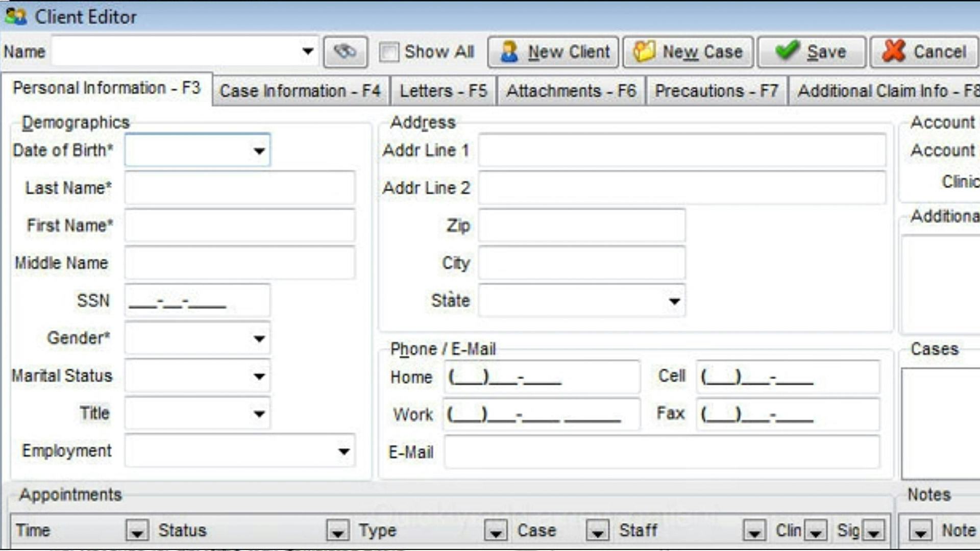Screen dimensions: 980x551
Task: Click the Status column filter arrow icon
Action: coord(337,531)
